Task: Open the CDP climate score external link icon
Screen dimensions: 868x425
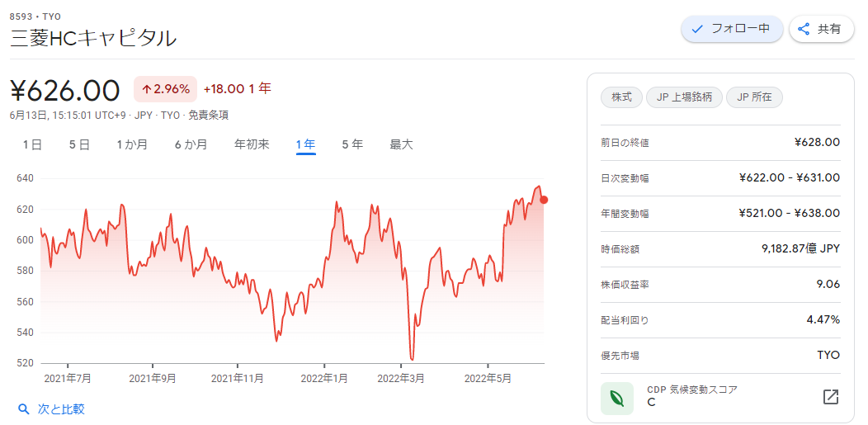Action: click(x=830, y=397)
